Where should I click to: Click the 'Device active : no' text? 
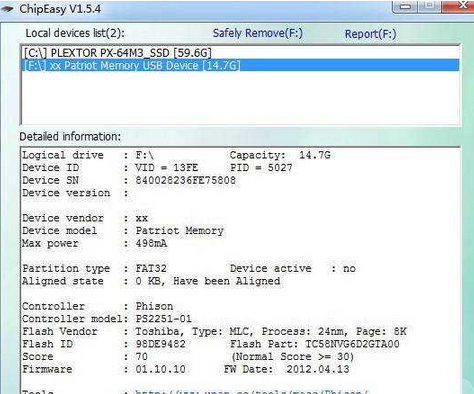(x=293, y=268)
